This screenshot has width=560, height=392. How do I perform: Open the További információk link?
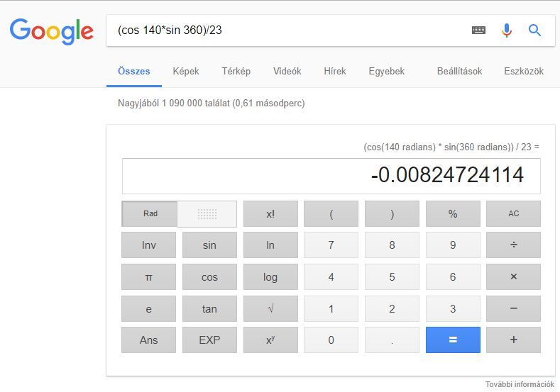(519, 384)
